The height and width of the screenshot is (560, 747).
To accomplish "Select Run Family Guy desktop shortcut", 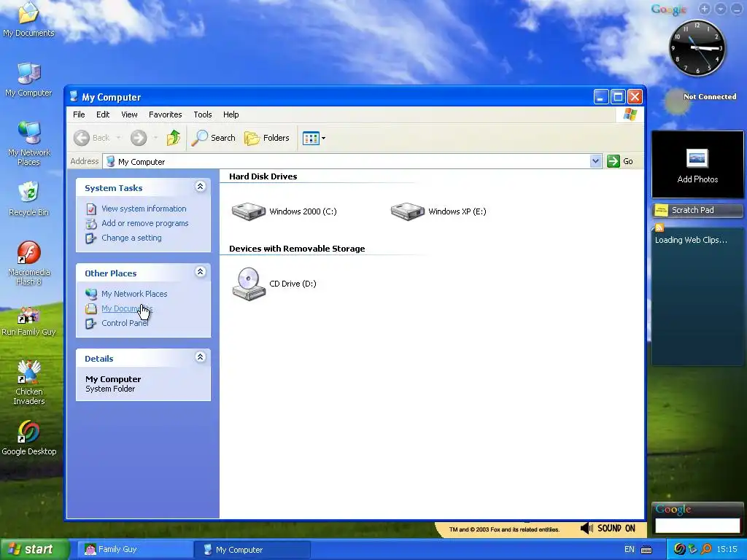I will pos(28,322).
